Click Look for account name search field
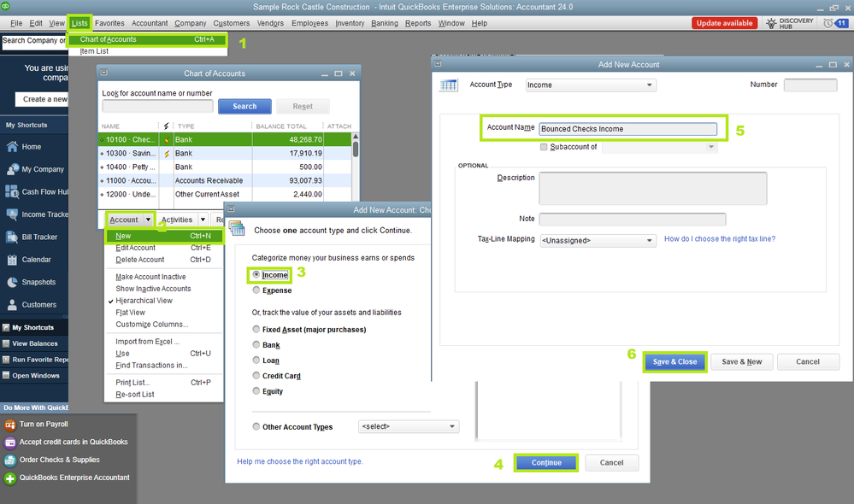The width and height of the screenshot is (854, 504). point(157,106)
